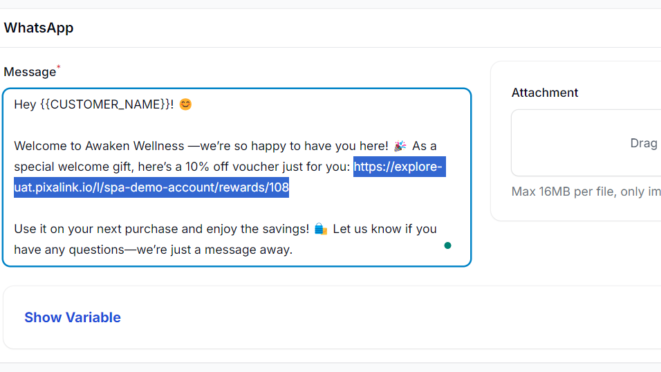Place cursor on Awaken Wellness text
661x372 pixels.
coord(135,146)
